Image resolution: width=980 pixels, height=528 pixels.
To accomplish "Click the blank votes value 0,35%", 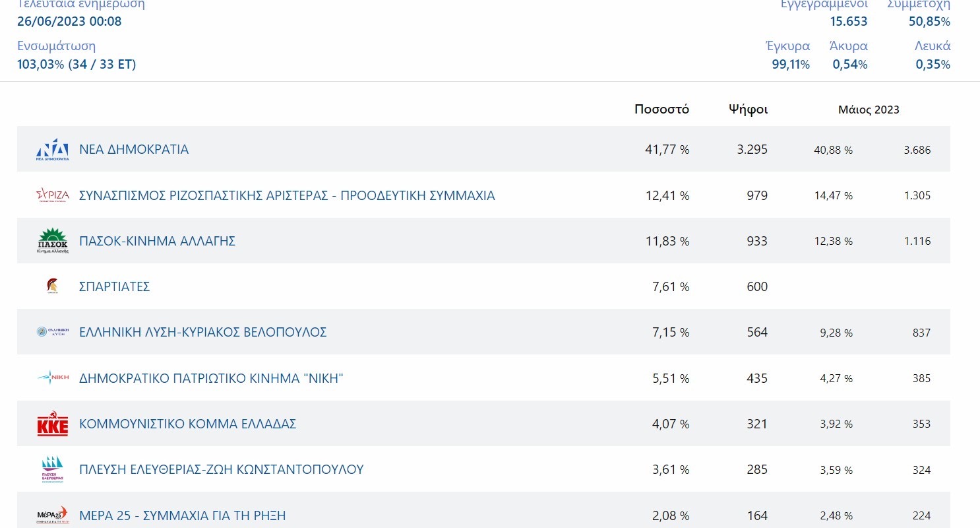I will (x=933, y=65).
